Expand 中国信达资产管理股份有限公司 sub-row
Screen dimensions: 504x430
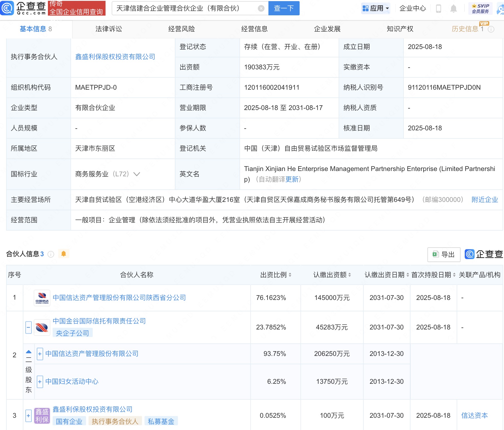(40, 354)
